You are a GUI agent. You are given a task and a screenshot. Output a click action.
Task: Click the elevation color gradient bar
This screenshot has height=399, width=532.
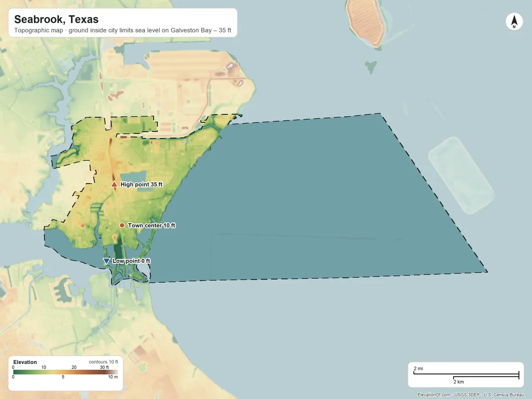click(66, 372)
